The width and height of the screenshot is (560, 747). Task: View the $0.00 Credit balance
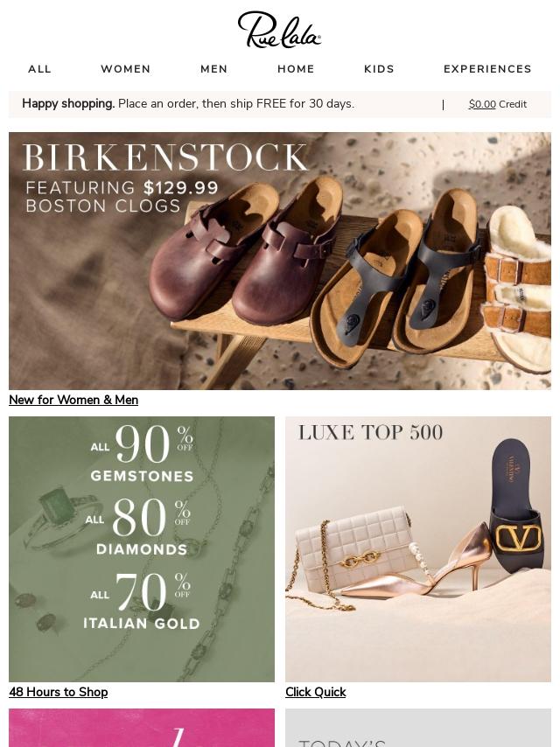click(x=498, y=104)
